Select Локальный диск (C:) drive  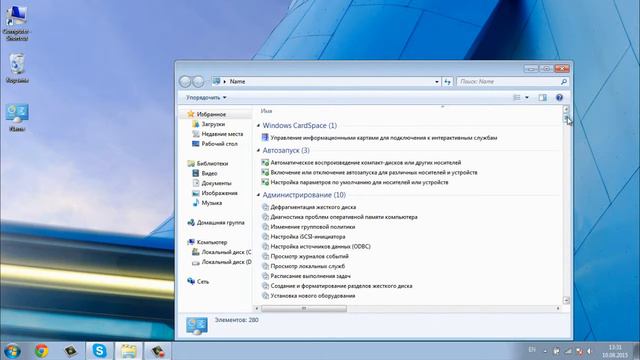pos(221,252)
